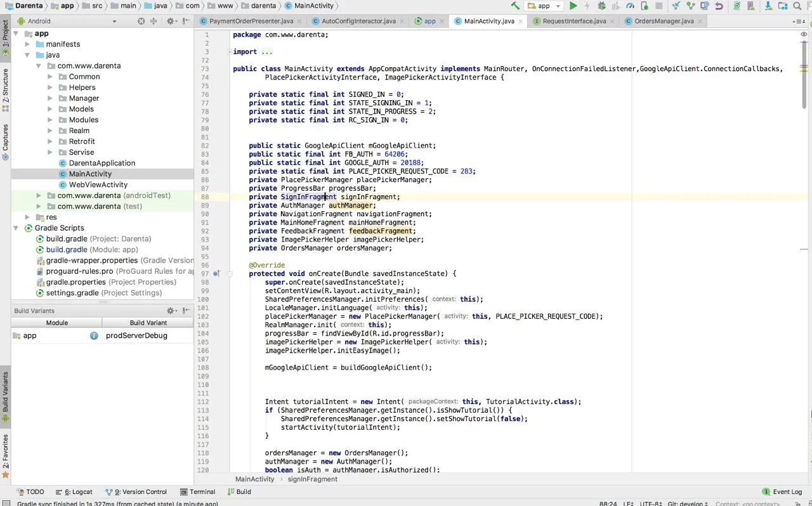Viewport: 812px width, 506px height.
Task: Open the Build tool window button
Action: pos(239,491)
